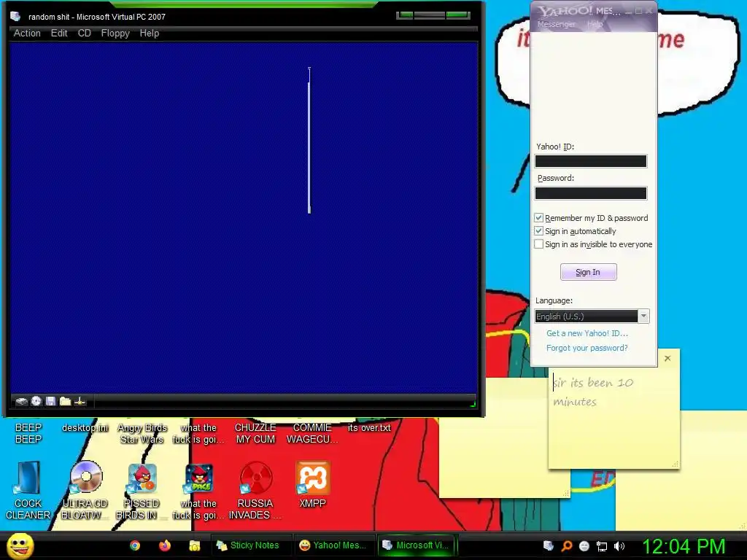Open the volume speaker tray icon

pos(619,546)
